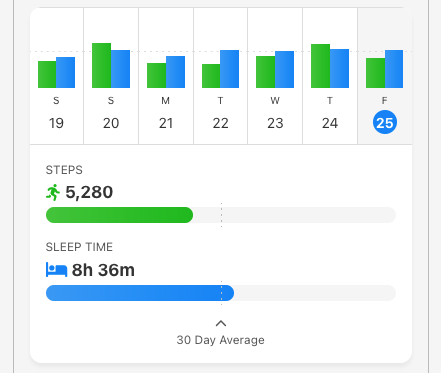Click the green steps bar for Sunday 20
441x373 pixels.
point(101,65)
